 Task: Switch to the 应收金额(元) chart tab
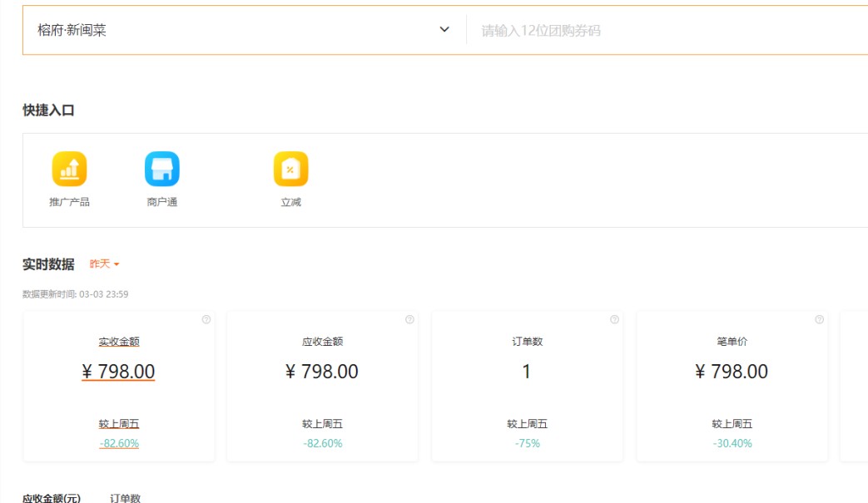(x=52, y=498)
